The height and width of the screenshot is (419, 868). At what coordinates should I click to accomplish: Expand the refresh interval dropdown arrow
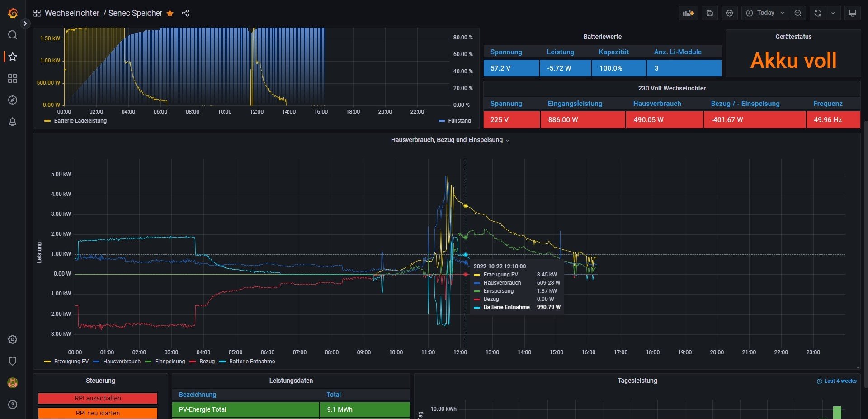click(833, 13)
